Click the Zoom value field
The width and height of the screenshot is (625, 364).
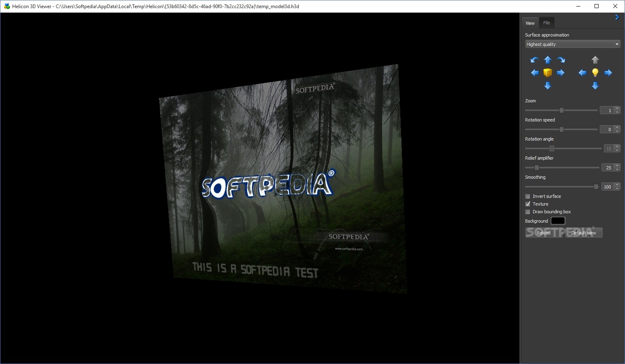click(x=607, y=110)
